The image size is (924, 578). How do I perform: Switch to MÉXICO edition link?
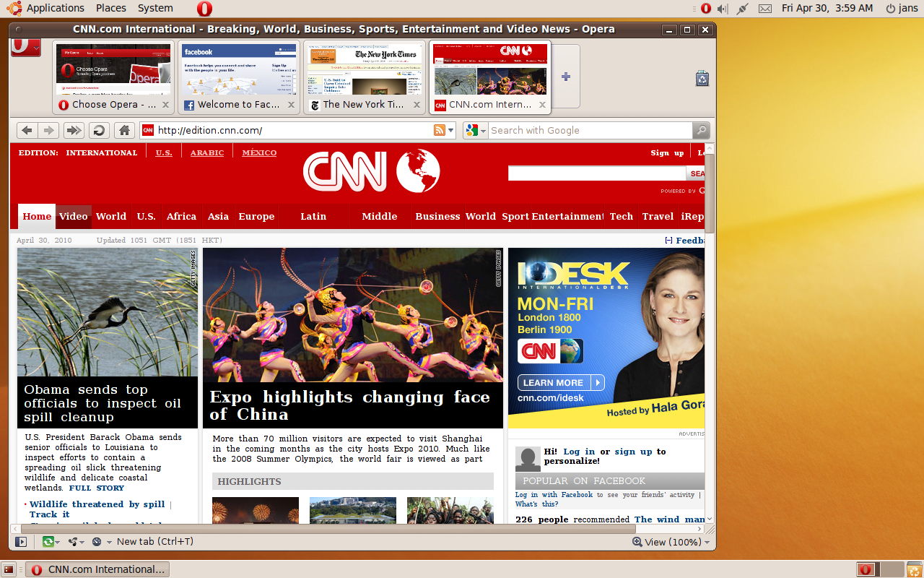(x=259, y=152)
